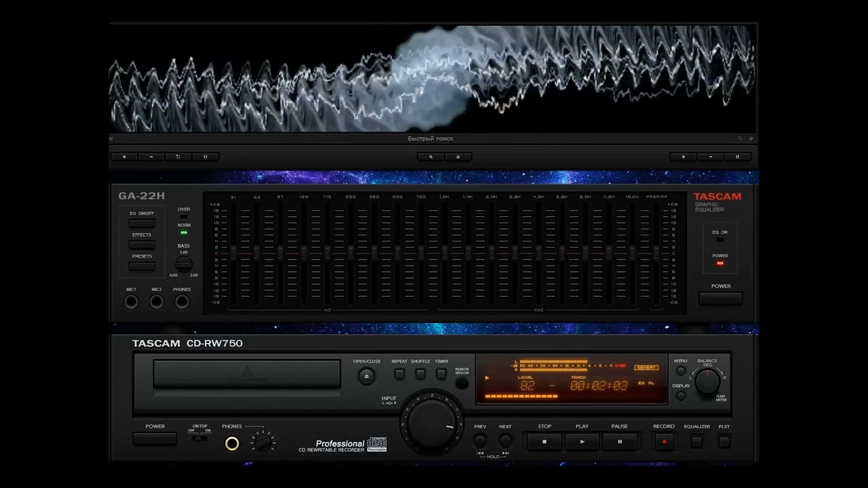The width and height of the screenshot is (868, 488).
Task: Click the Remote Sensor window
Action: tap(462, 383)
